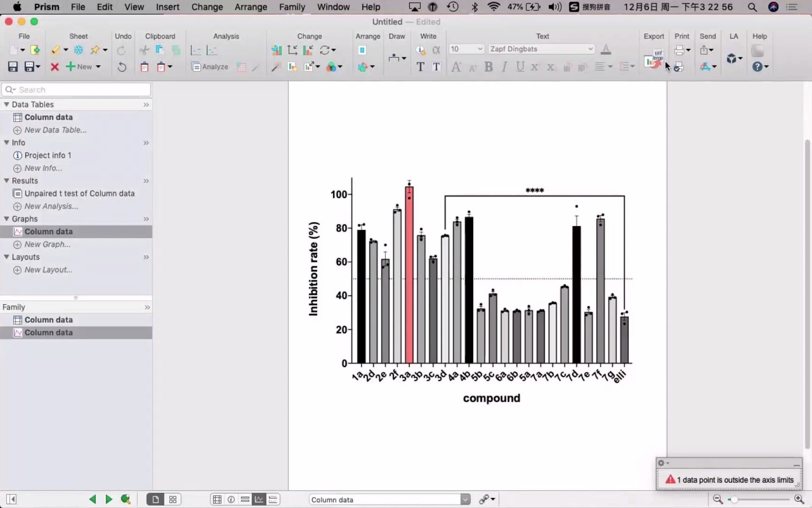
Task: Toggle bold formatting
Action: (x=489, y=67)
